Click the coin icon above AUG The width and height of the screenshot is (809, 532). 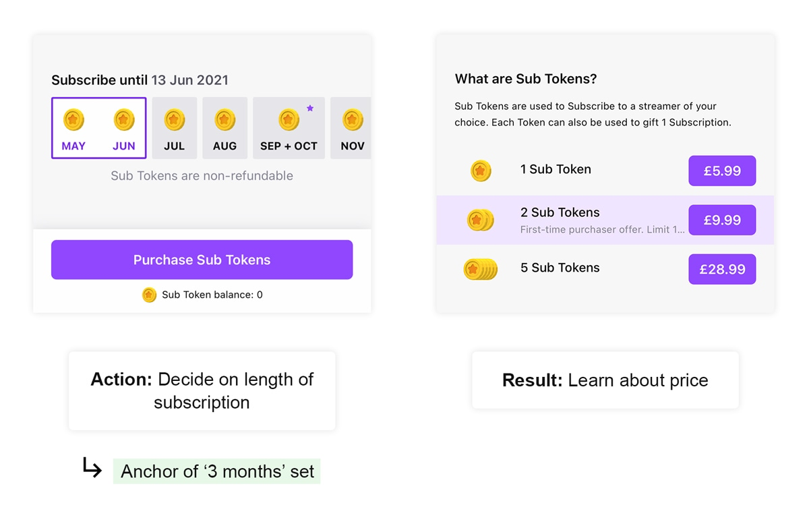pos(224,120)
